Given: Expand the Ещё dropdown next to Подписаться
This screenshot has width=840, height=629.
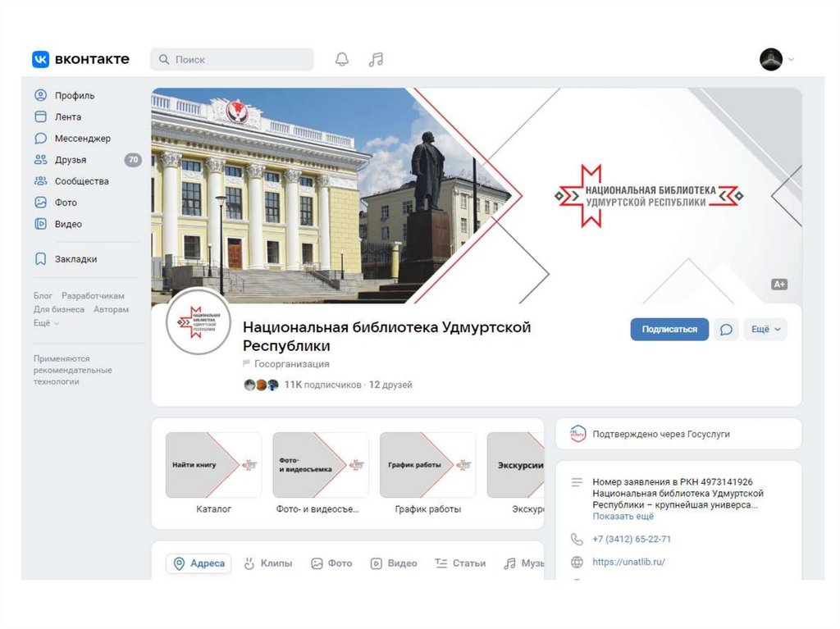Looking at the screenshot, I should pyautogui.click(x=765, y=329).
